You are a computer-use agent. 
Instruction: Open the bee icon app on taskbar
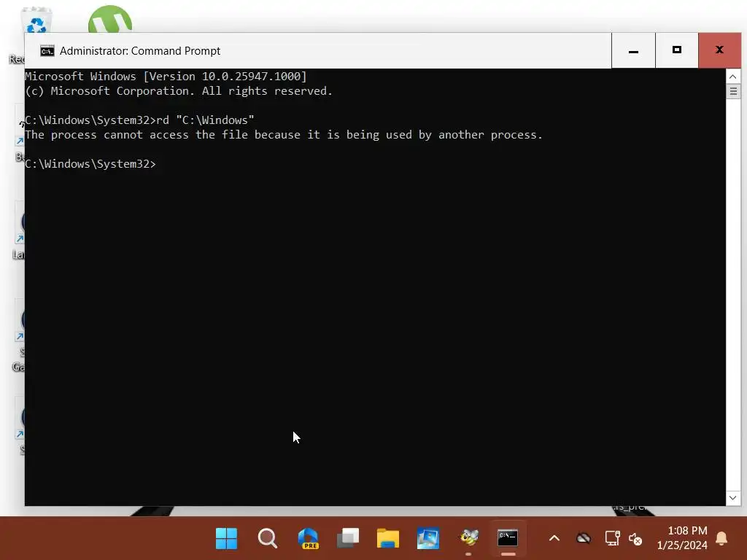(469, 538)
